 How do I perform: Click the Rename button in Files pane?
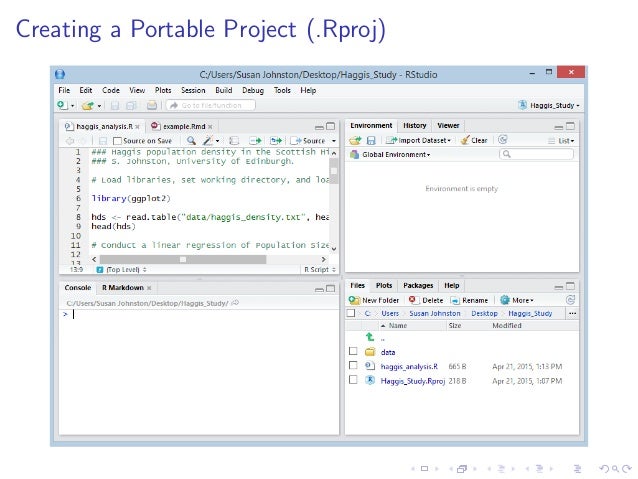pos(469,300)
